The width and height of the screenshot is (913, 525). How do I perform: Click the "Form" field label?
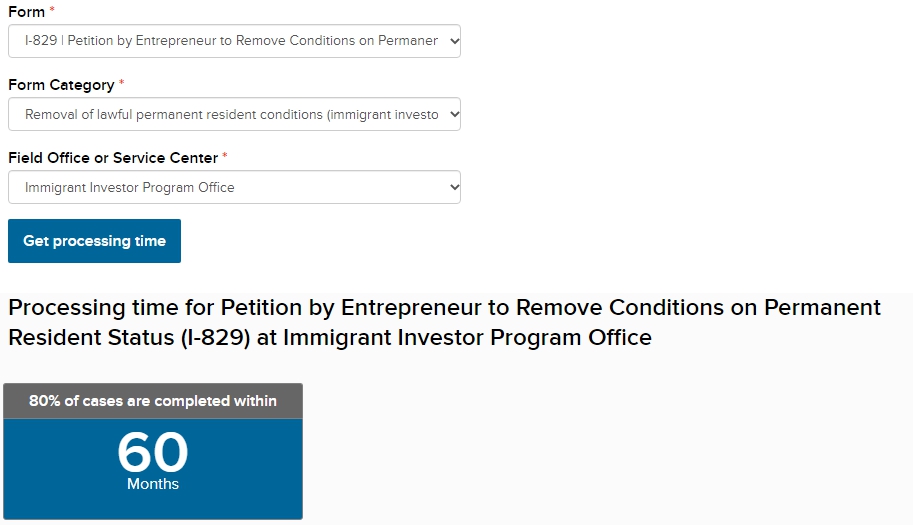(26, 12)
